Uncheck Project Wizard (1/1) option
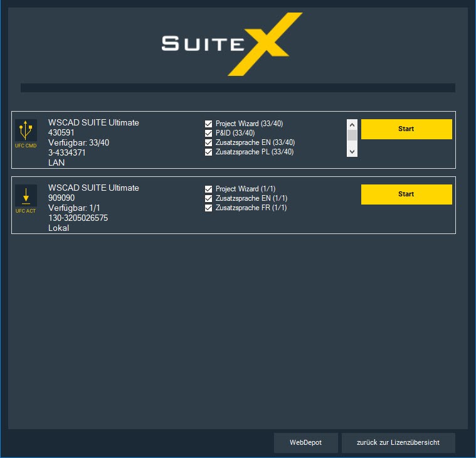 point(208,189)
